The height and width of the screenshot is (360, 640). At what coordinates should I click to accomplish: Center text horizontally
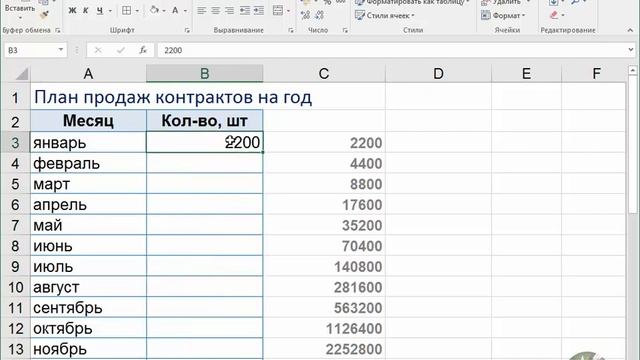click(216, 11)
